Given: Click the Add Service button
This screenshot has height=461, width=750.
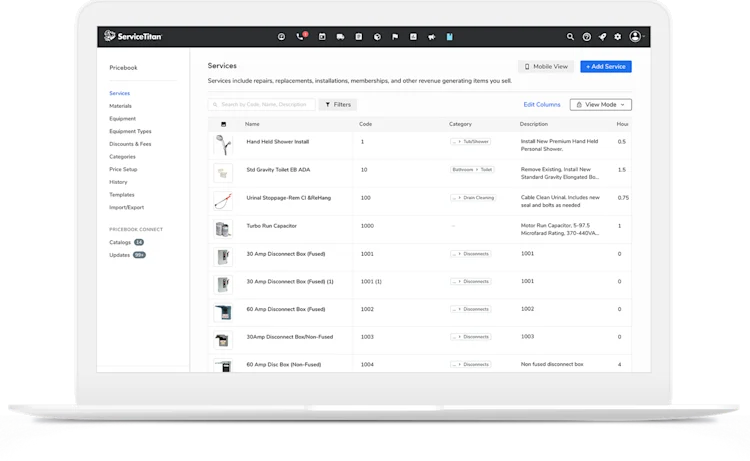Looking at the screenshot, I should tap(606, 66).
